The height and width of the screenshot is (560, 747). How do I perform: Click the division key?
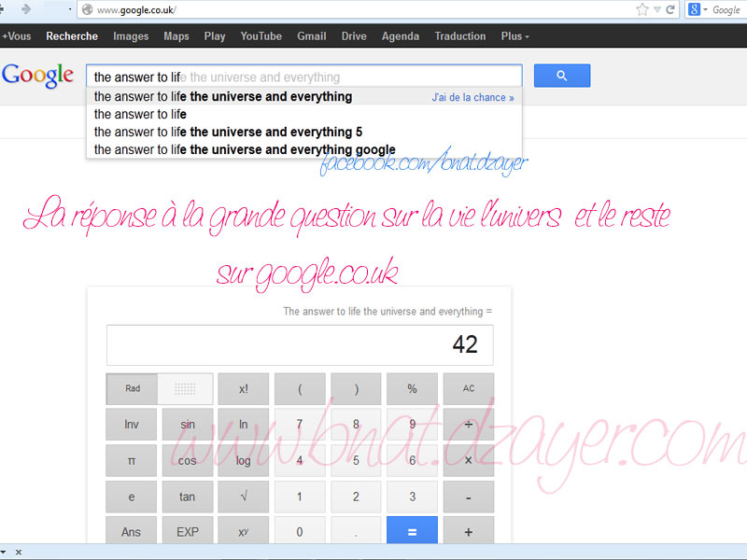tap(469, 425)
